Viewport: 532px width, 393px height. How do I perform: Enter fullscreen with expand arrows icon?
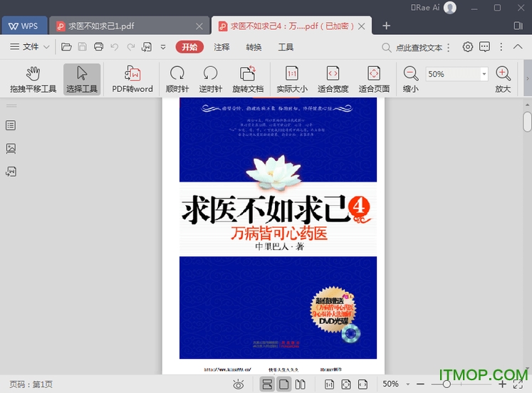518,384
